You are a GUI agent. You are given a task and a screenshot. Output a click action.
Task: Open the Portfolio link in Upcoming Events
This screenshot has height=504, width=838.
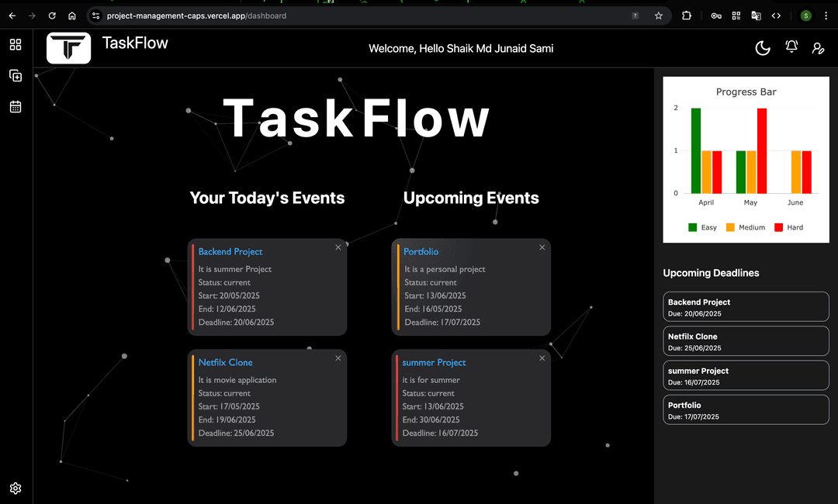coord(421,251)
